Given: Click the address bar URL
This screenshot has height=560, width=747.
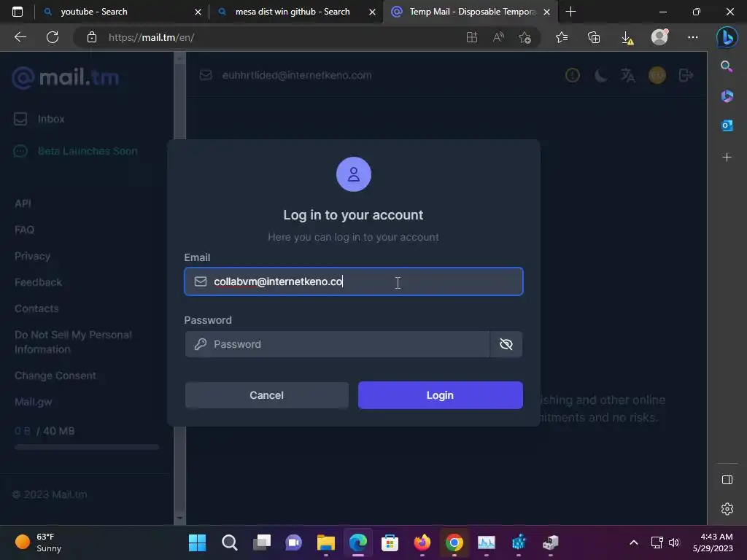Looking at the screenshot, I should point(152,37).
